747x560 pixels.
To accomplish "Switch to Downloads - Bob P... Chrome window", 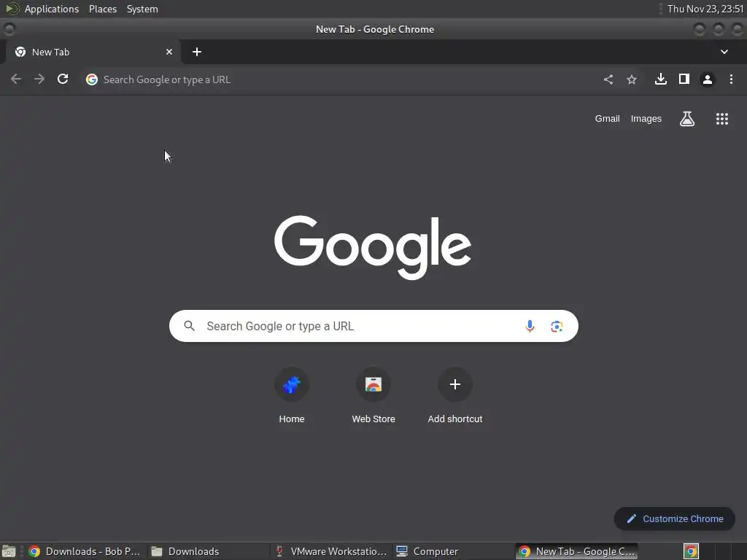I will click(85, 551).
